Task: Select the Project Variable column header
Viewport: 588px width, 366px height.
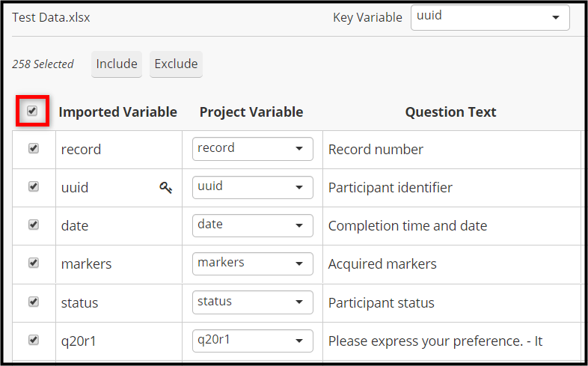Action: 251,112
